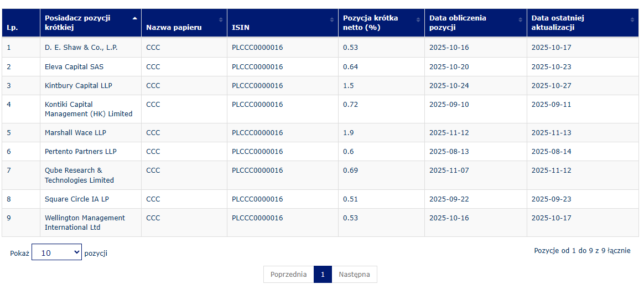Click sort arrows in Nazwa papieru header
The width and height of the screenshot is (644, 289).
click(221, 19)
